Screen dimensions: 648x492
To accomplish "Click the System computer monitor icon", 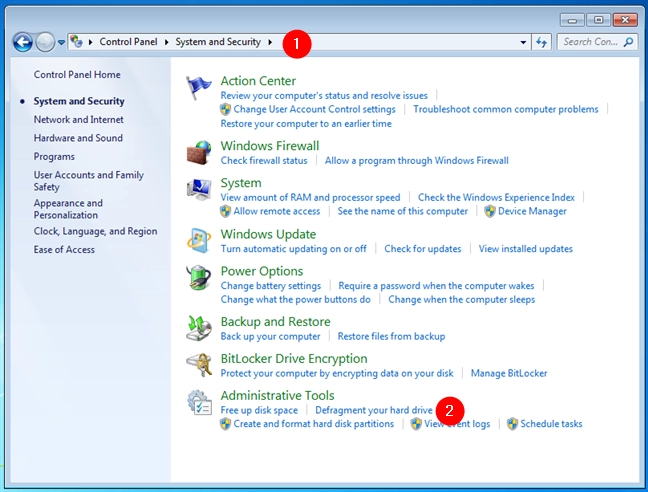I will [x=199, y=190].
